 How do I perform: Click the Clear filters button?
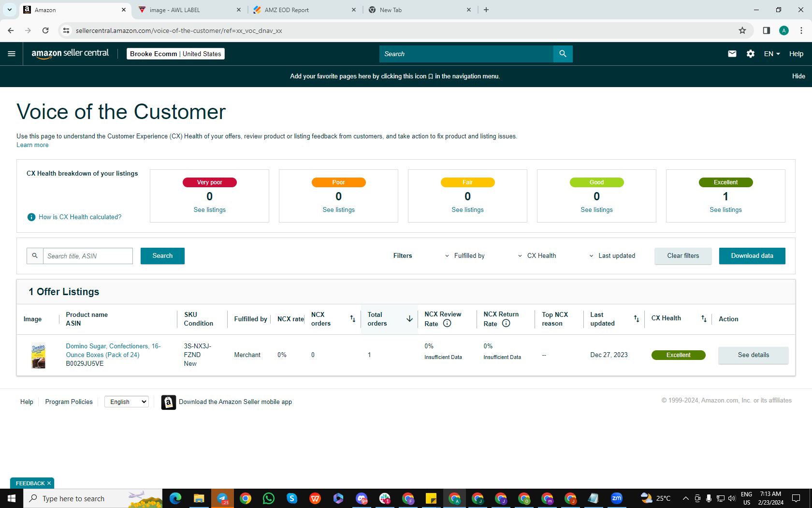click(x=683, y=256)
